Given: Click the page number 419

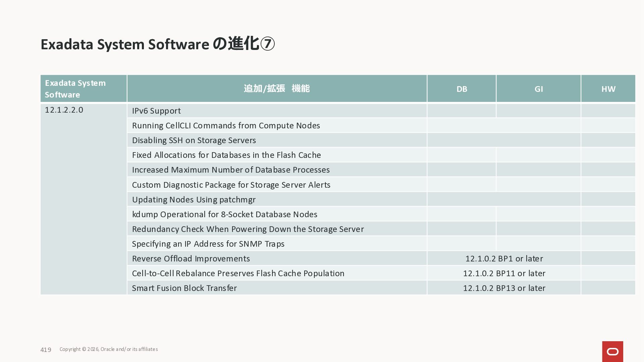Looking at the screenshot, I should click(x=46, y=350).
